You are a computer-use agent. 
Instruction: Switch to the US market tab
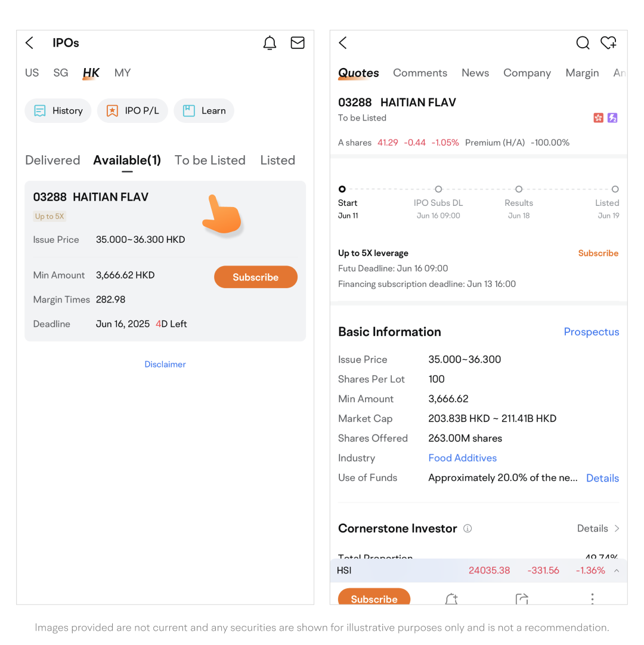(x=32, y=73)
